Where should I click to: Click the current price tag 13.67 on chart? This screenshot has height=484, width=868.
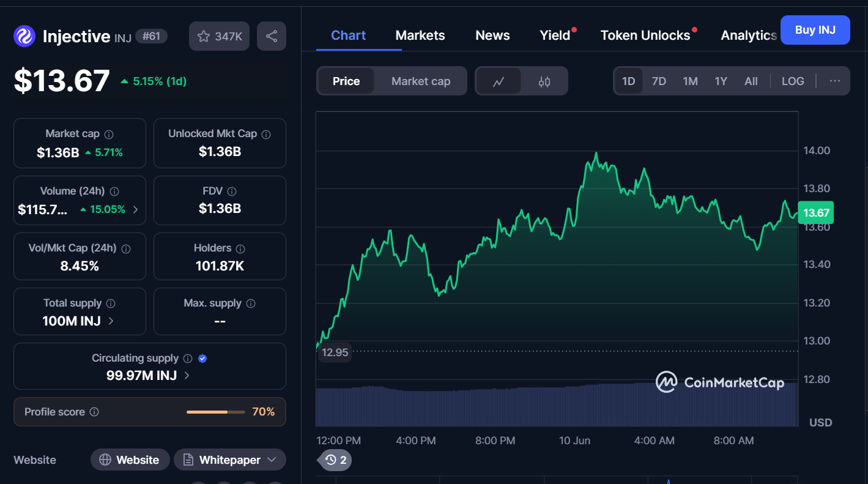click(x=816, y=213)
